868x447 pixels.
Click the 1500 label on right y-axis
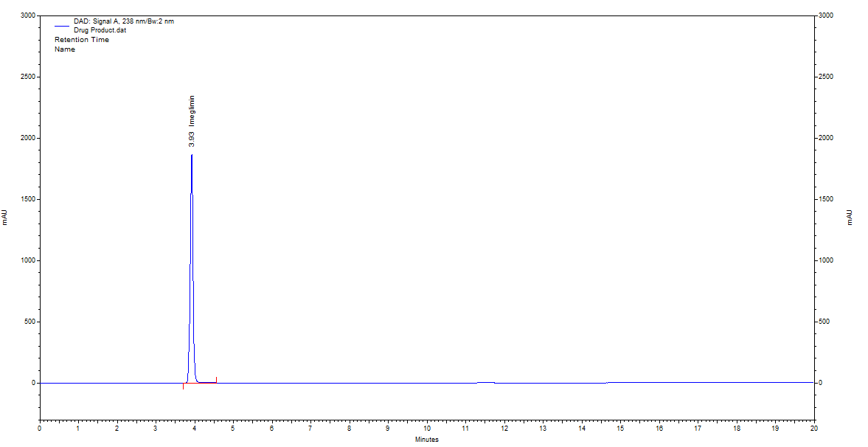[825, 199]
